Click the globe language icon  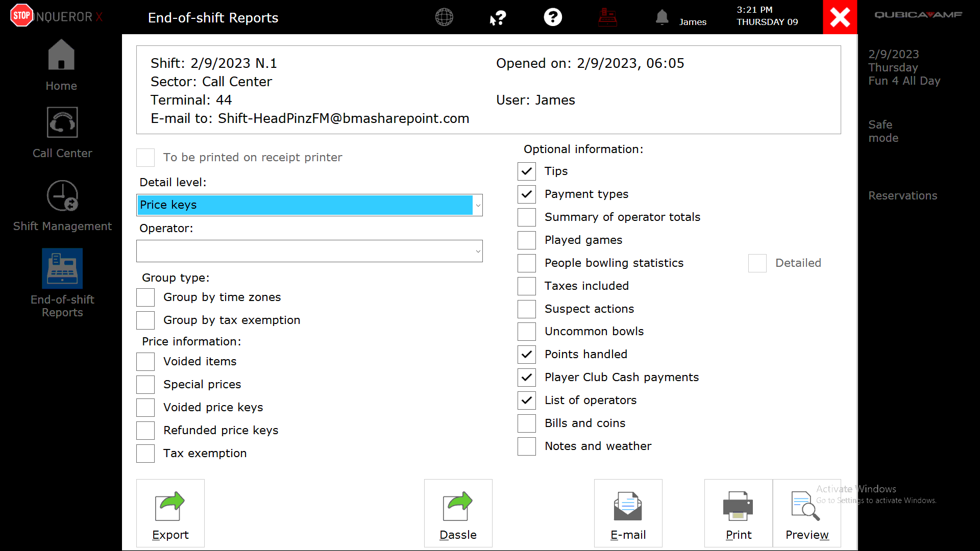(x=444, y=17)
